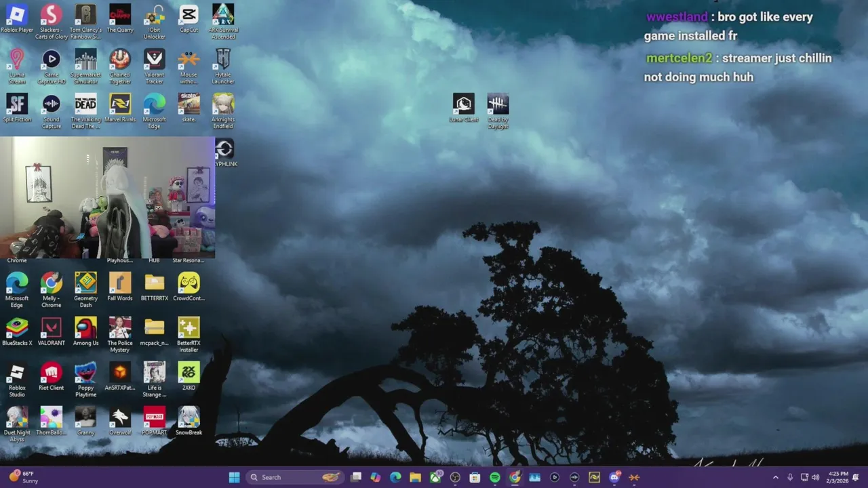Open Spotify from the taskbar
This screenshot has height=488, width=868.
pos(495,477)
